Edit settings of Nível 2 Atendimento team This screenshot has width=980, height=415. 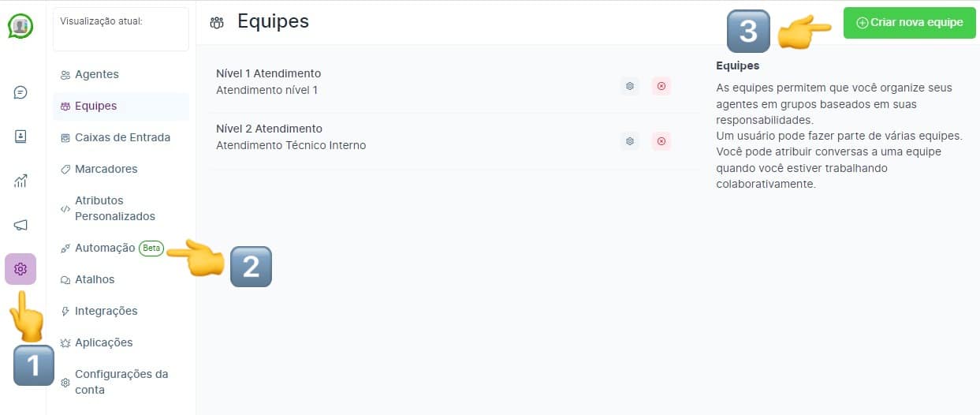(629, 141)
